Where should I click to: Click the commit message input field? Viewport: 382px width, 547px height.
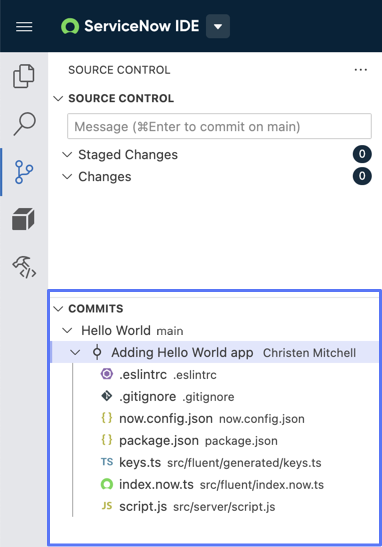pos(219,126)
